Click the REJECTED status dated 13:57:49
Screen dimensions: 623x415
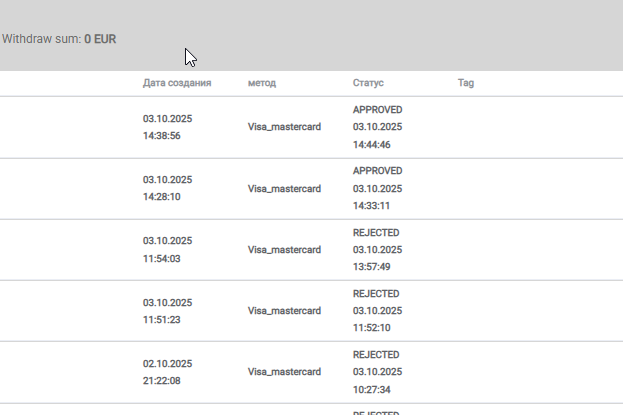pyautogui.click(x=376, y=232)
